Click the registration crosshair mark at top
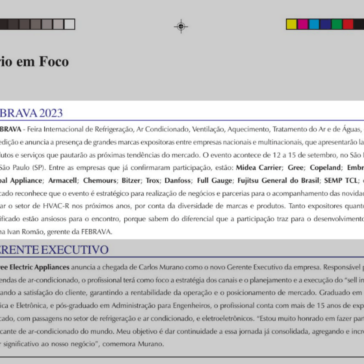Screen dimensions: 364x364 (x=181, y=26)
